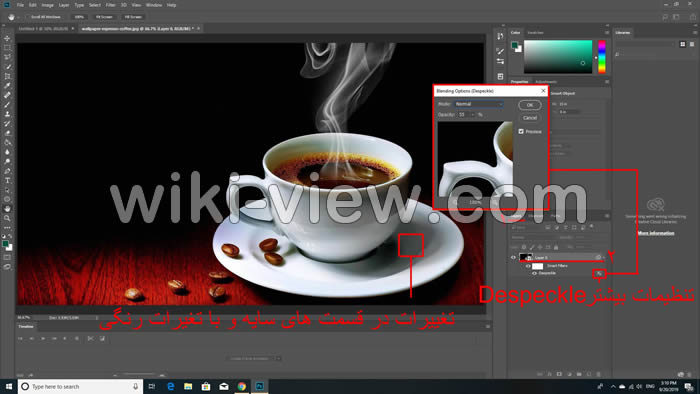The width and height of the screenshot is (700, 394).
Task: Open the Timeline panel menu
Action: pos(488,327)
